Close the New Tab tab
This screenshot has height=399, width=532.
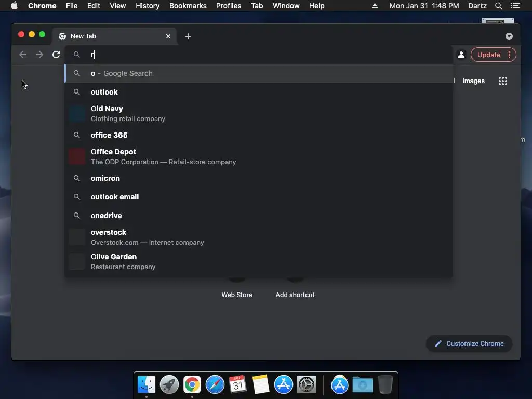pyautogui.click(x=168, y=36)
